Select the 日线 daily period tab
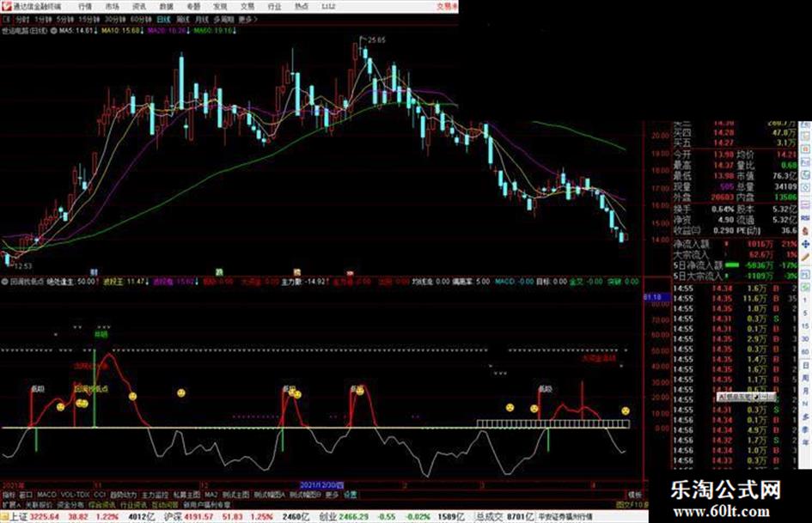The image size is (812, 523). tap(163, 19)
